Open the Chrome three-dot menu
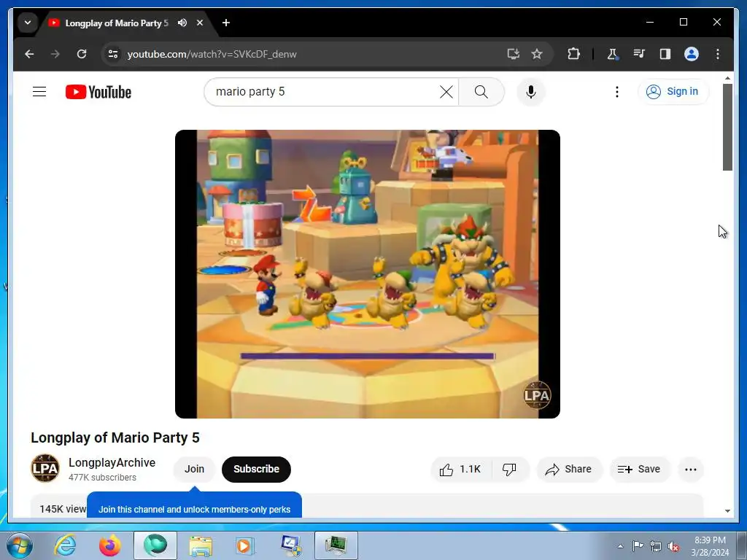The image size is (747, 560). coord(718,54)
